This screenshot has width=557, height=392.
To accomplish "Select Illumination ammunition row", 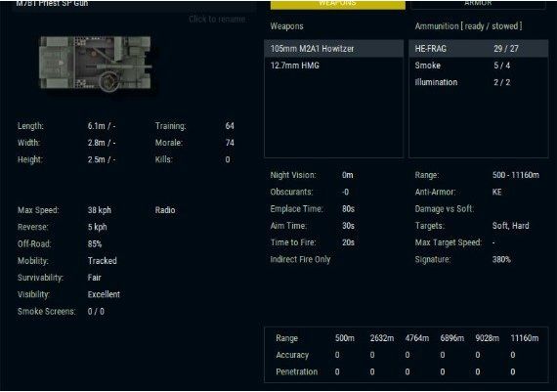I will [x=478, y=82].
